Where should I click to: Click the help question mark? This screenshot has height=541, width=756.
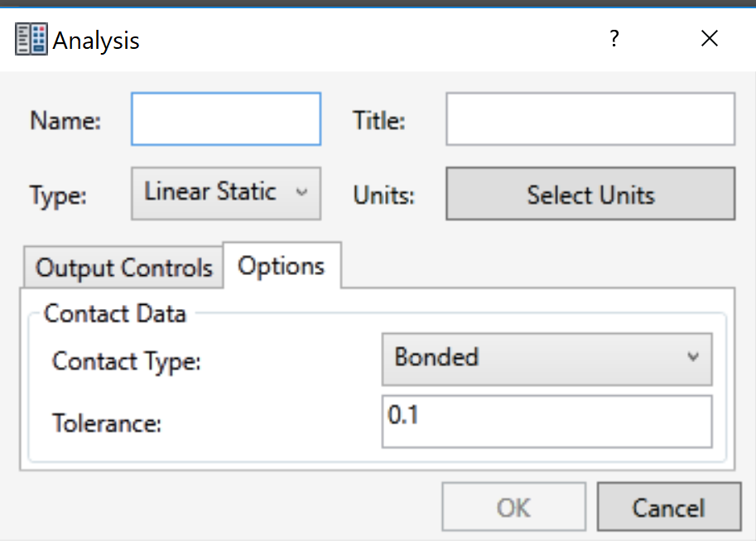[x=614, y=38]
